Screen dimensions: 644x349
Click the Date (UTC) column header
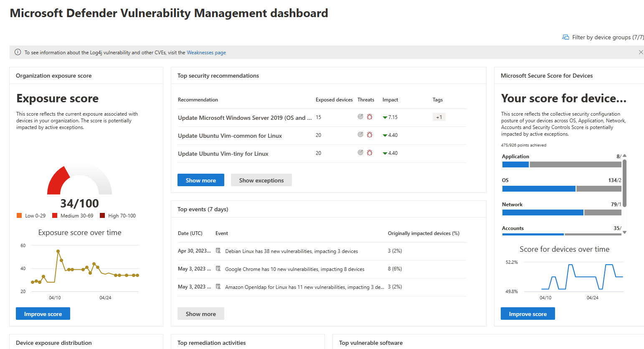190,233
